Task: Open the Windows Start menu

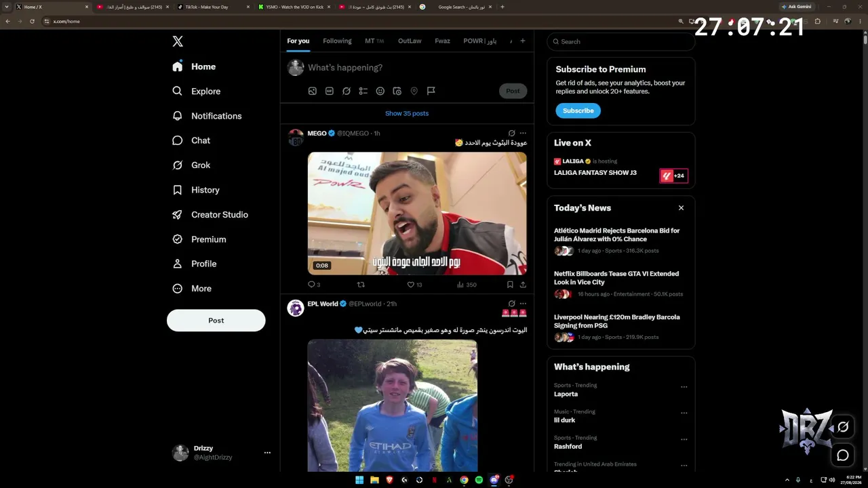Action: click(359, 480)
